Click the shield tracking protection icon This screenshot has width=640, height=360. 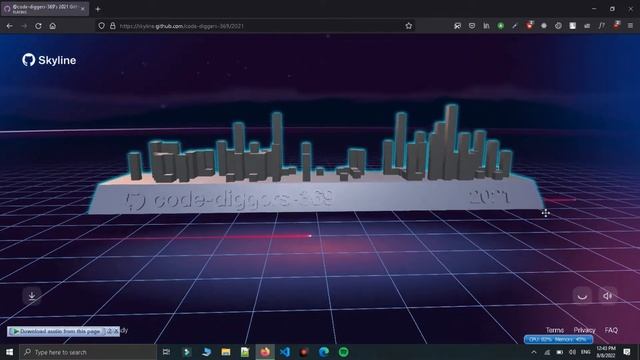pos(101,26)
